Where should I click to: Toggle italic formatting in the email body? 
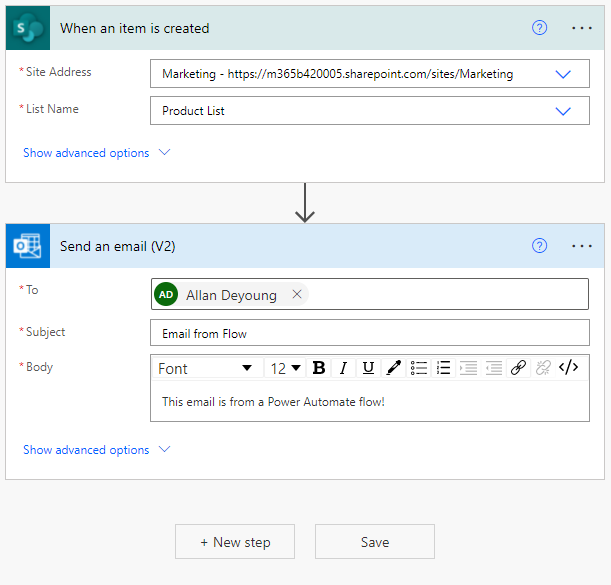pos(343,368)
